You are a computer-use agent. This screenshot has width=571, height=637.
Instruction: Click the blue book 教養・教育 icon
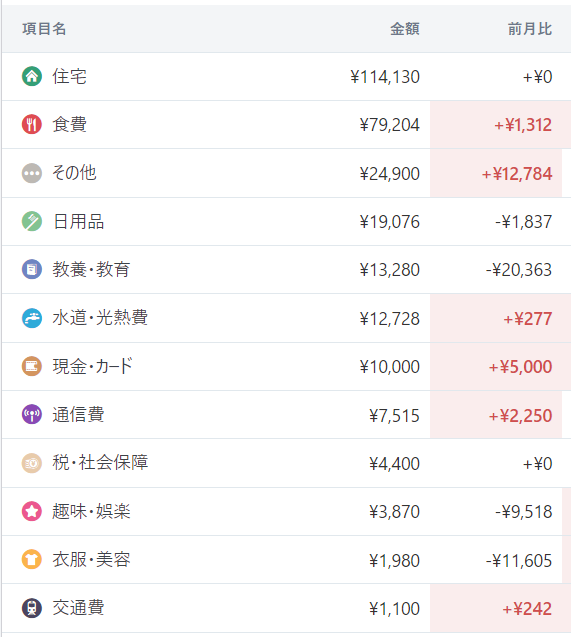[32, 269]
